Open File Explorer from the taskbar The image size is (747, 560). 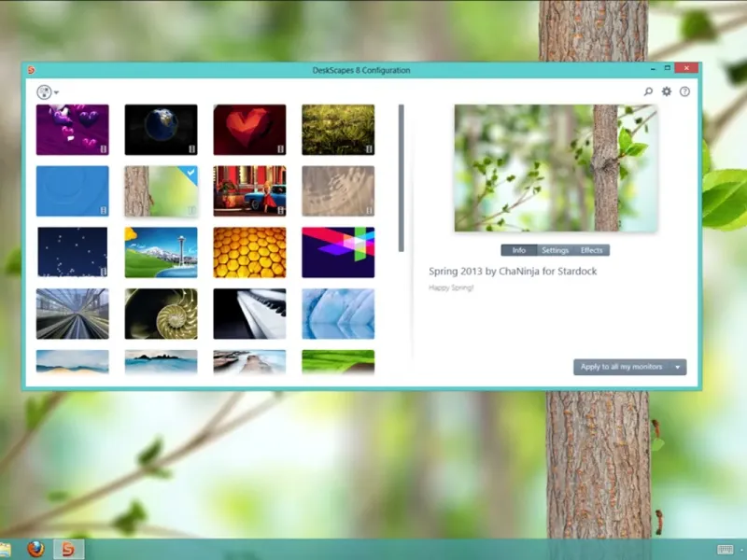(5, 550)
